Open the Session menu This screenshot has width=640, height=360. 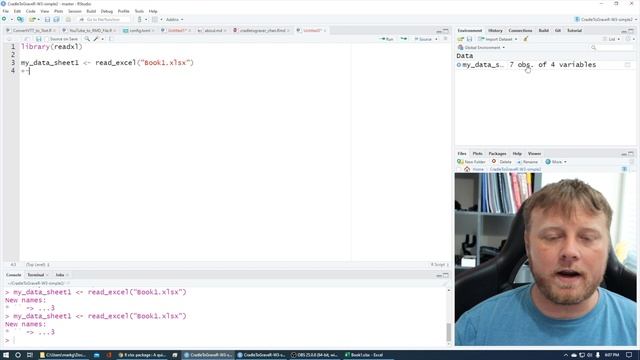pyautogui.click(x=75, y=11)
